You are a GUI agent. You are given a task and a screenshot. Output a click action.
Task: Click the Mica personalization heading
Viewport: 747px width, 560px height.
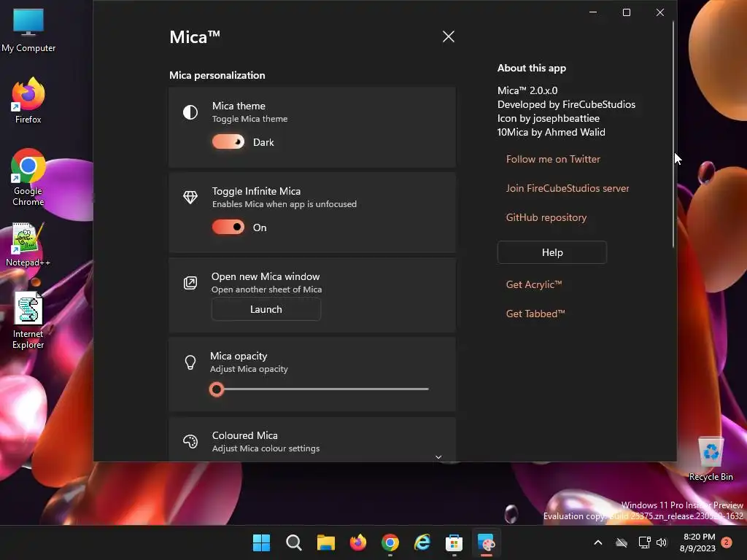tap(217, 75)
